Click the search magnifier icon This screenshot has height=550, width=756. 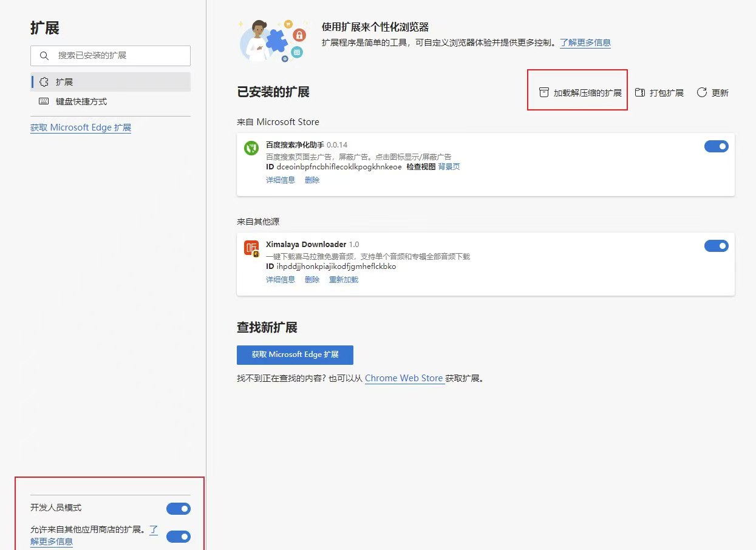point(44,55)
